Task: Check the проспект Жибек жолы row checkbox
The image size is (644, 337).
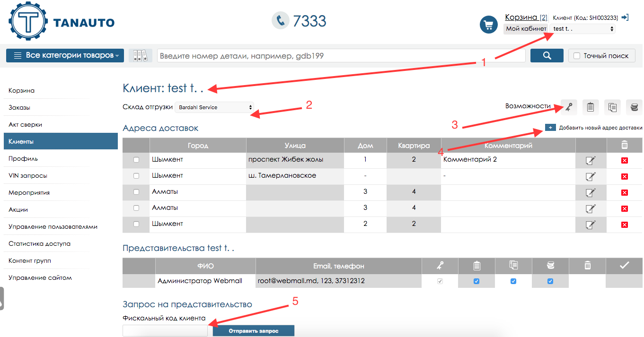Action: coord(136,160)
